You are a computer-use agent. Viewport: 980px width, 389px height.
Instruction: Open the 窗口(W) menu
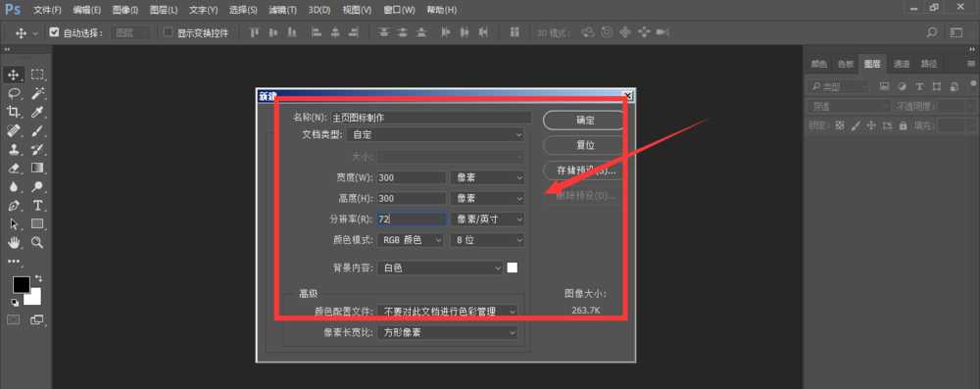[400, 10]
